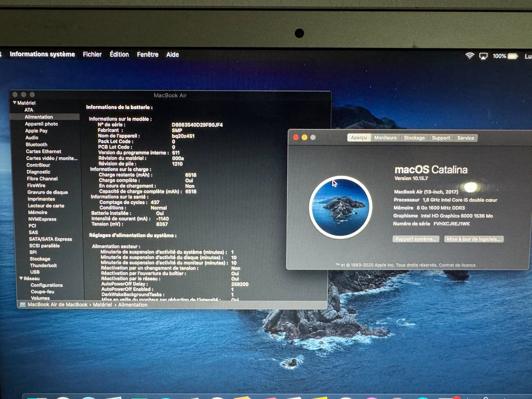Select the Aperçu tab
This screenshot has width=532, height=399.
tap(359, 138)
